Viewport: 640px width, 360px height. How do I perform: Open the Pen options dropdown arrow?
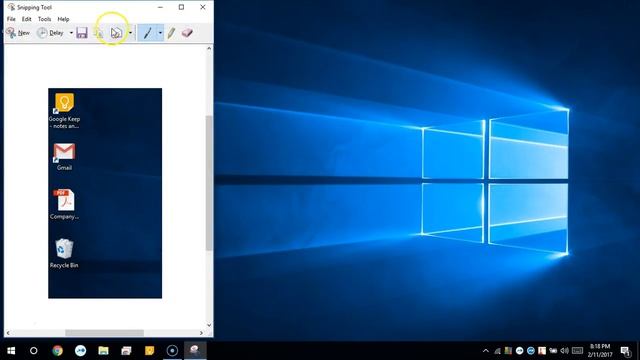pos(160,33)
